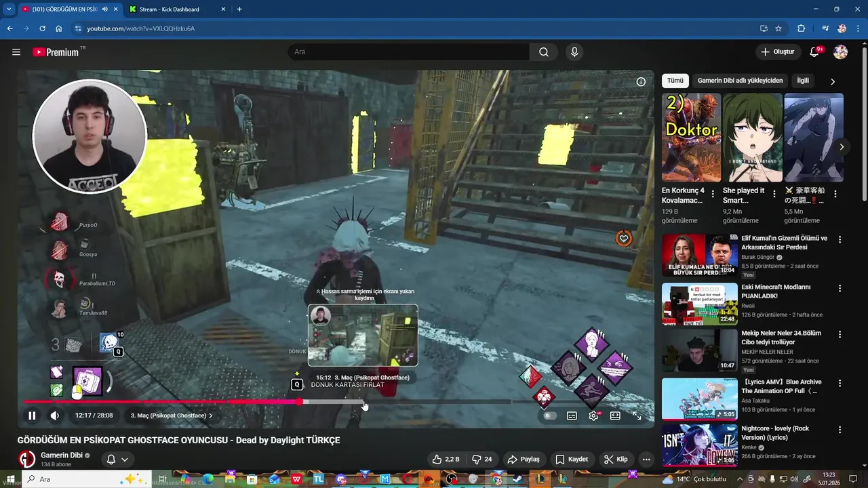Save the video with Kaydet
This screenshot has width=868, height=488.
pyautogui.click(x=572, y=459)
